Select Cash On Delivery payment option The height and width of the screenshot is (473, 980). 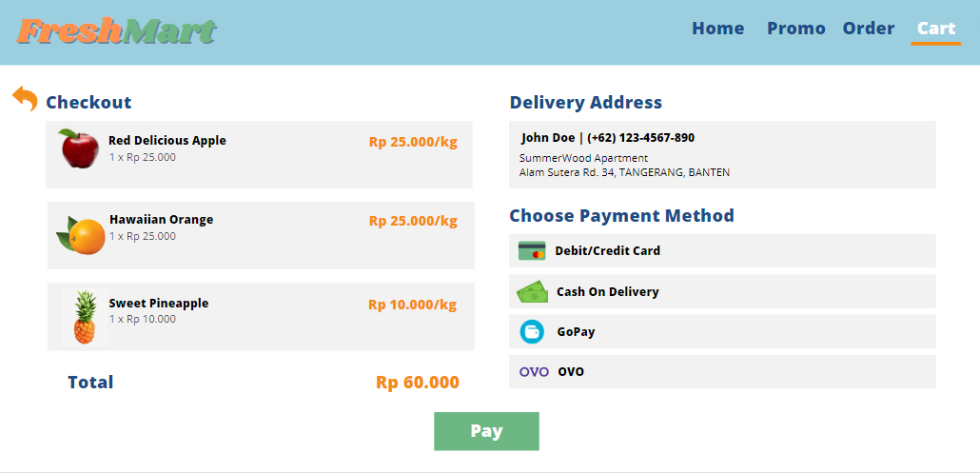tap(607, 292)
